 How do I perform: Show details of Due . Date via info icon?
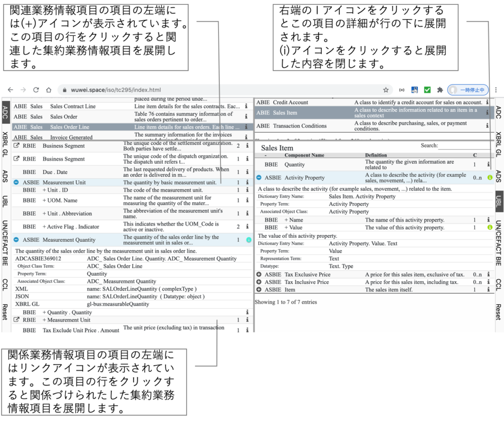click(247, 172)
